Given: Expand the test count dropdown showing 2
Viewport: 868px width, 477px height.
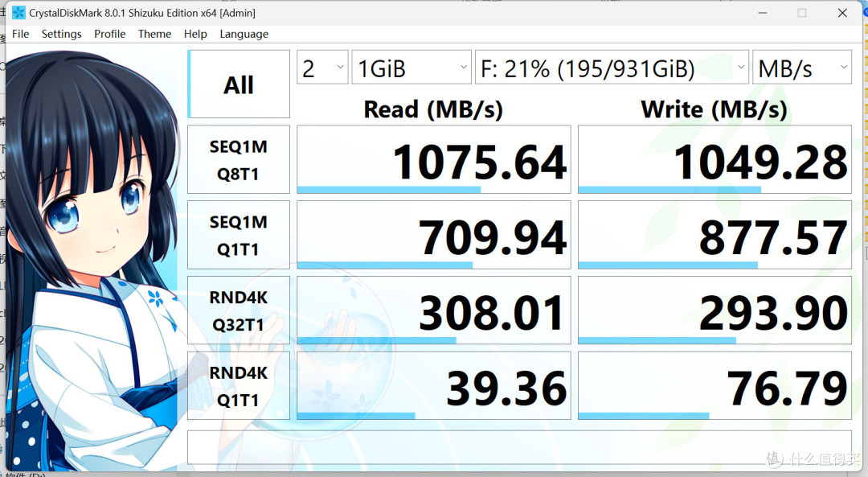Looking at the screenshot, I should pyautogui.click(x=323, y=68).
